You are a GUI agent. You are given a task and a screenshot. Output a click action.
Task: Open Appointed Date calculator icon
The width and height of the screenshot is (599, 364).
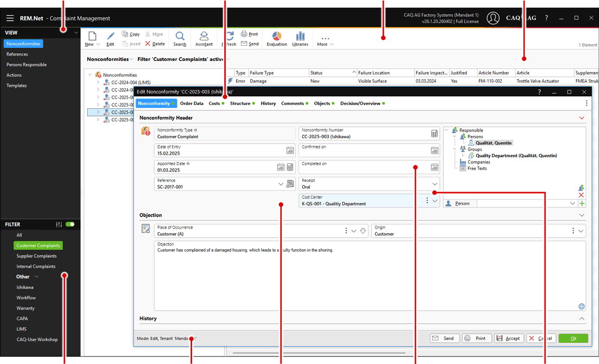click(290, 167)
